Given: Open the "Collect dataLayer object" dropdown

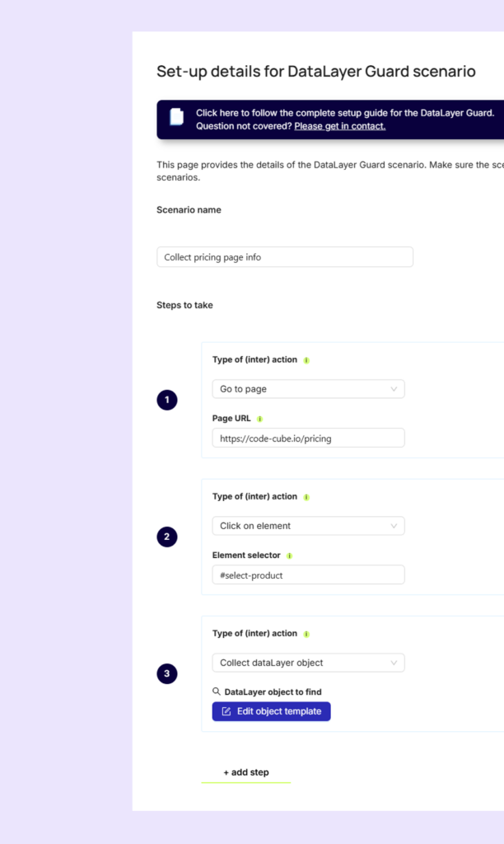Looking at the screenshot, I should [x=308, y=663].
